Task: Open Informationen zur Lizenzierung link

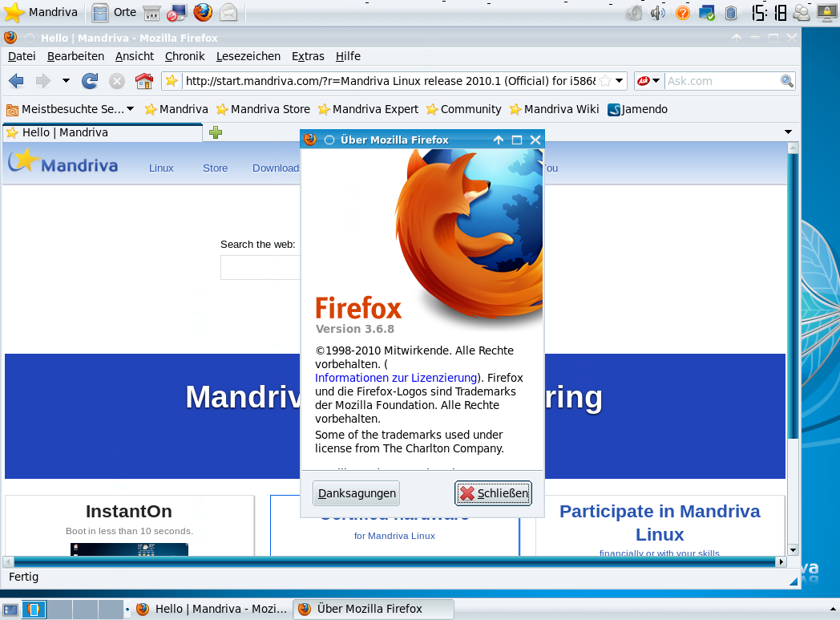Action: pyautogui.click(x=395, y=378)
